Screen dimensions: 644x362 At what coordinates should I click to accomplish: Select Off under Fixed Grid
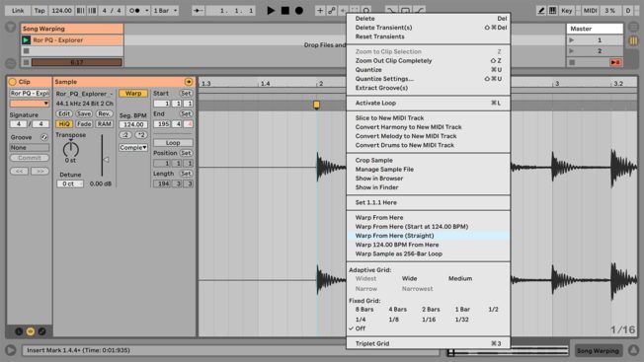(x=361, y=328)
